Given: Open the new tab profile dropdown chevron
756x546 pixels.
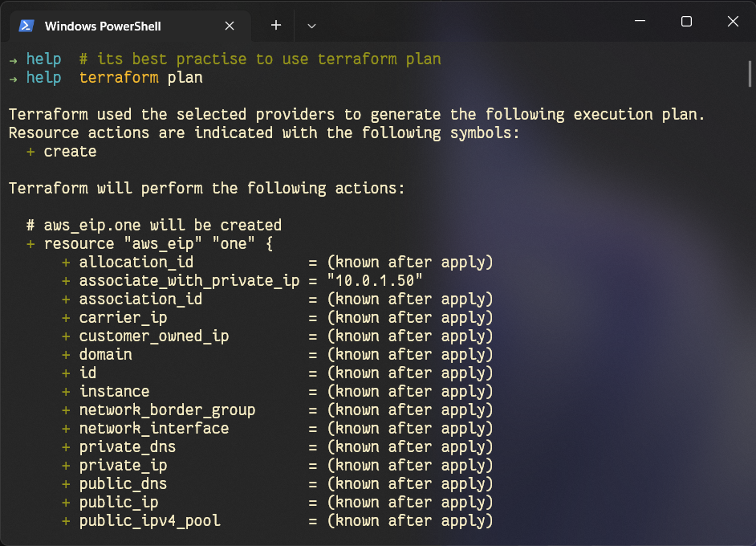Looking at the screenshot, I should click(311, 26).
